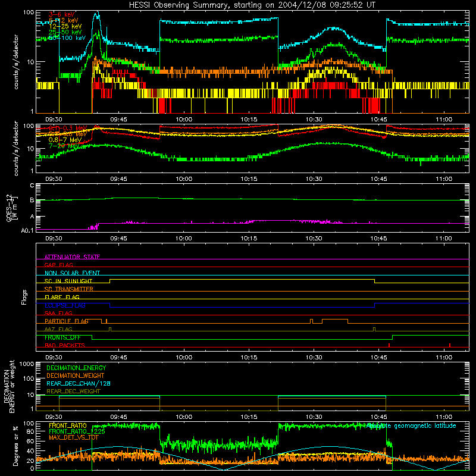Click the 'Flags' vertical axis title
Screen dimensions: 476x476
[x=24, y=297]
